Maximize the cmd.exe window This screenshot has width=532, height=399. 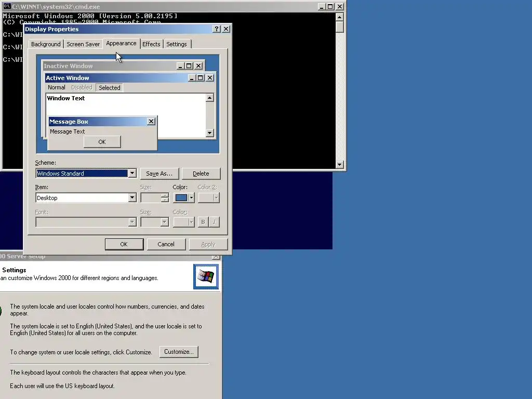(330, 6)
